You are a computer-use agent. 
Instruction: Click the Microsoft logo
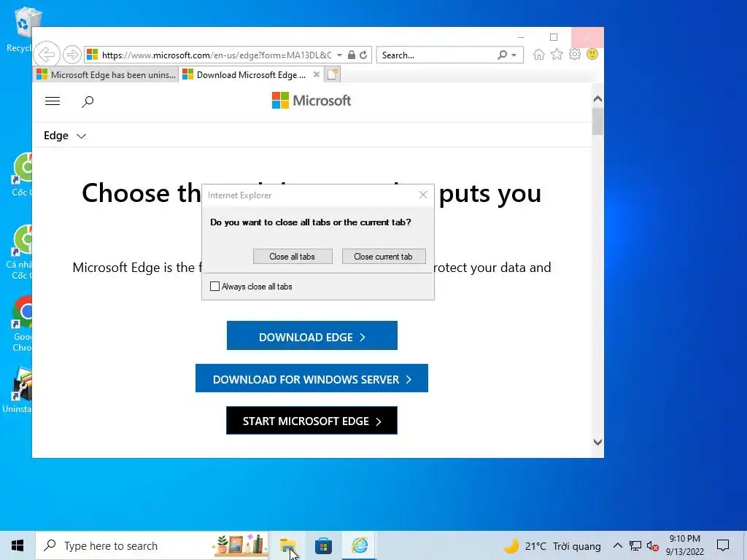click(311, 101)
